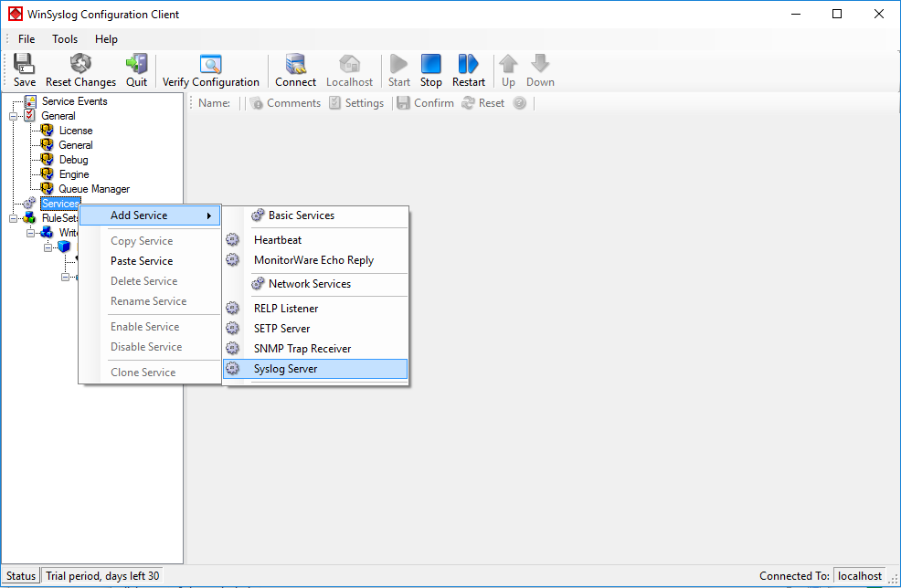The height and width of the screenshot is (588, 901).
Task: Select Heartbeat in the Add Service submenu
Action: [x=278, y=240]
